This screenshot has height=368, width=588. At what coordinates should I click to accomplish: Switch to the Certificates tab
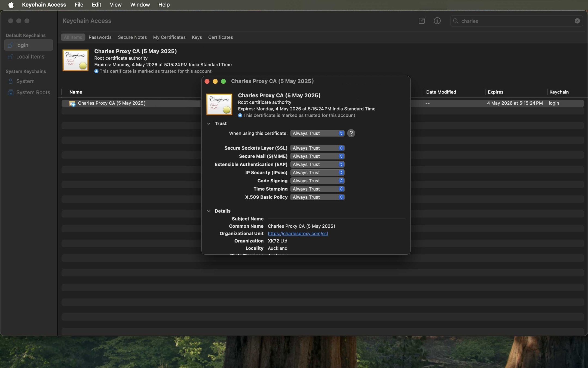click(x=220, y=37)
